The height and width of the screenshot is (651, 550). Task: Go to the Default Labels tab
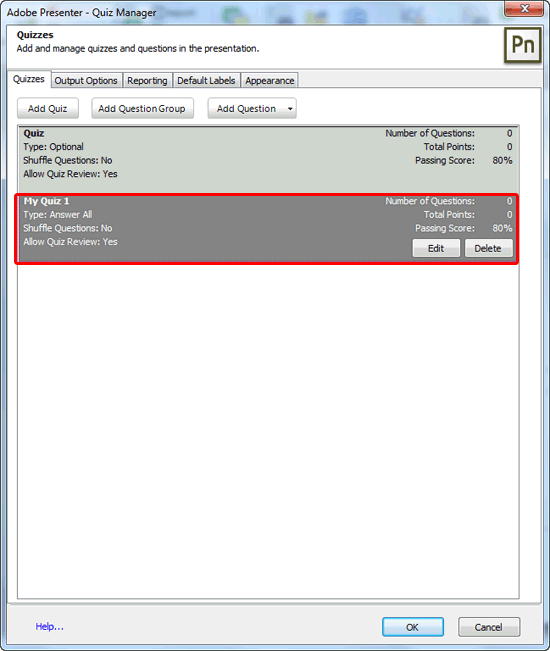pos(206,81)
